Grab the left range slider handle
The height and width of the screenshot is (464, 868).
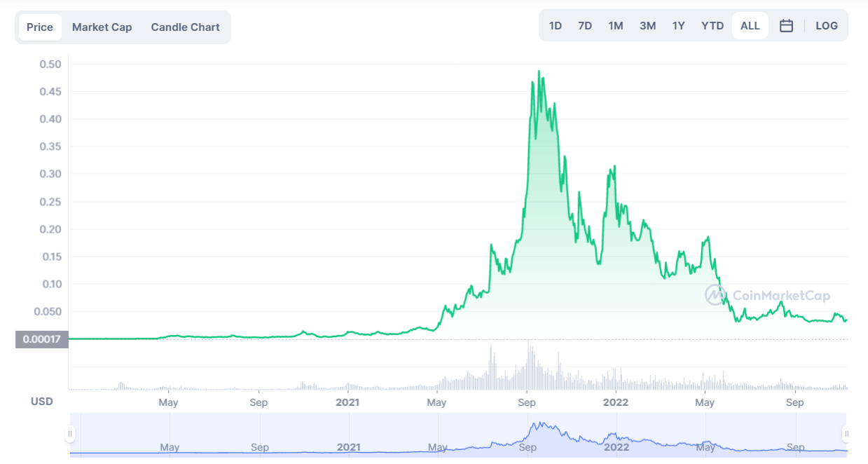coord(70,435)
